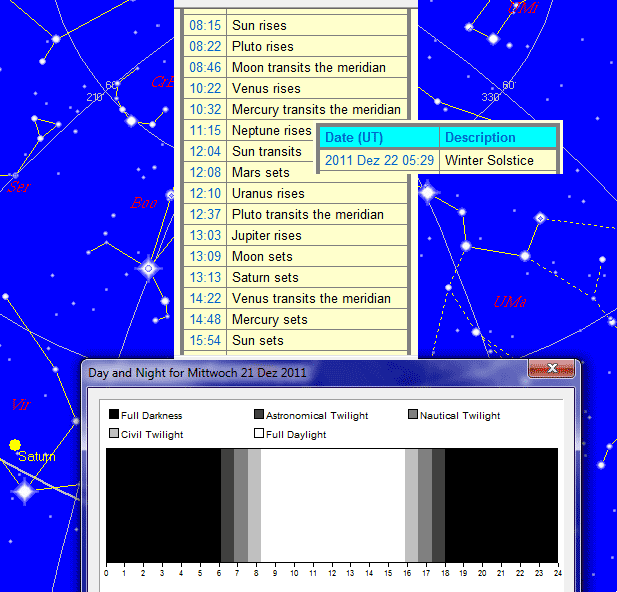
Task: Click the Civil Twilight legend swatch
Action: click(x=114, y=434)
